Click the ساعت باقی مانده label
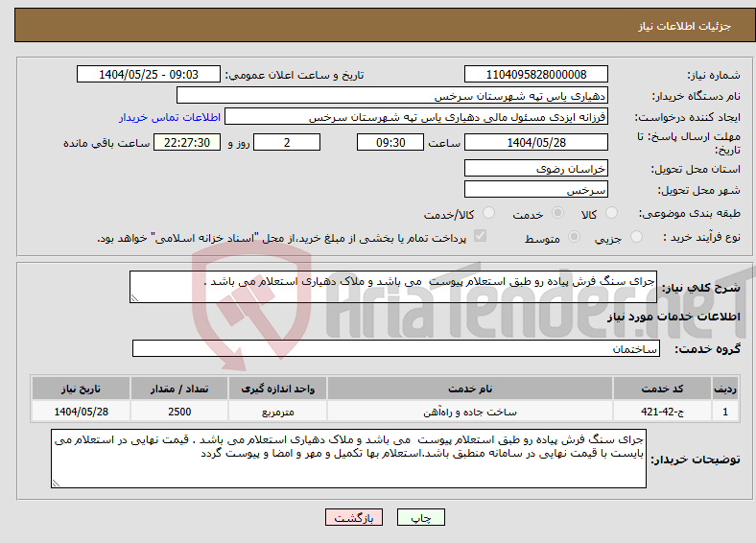Viewport: 756px width, 543px height. 106,143
